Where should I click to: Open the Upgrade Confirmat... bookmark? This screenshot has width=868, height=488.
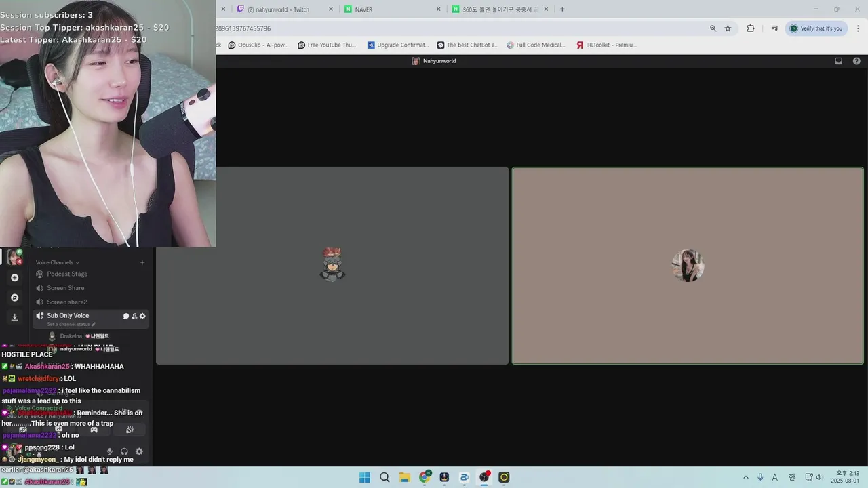[x=397, y=45]
